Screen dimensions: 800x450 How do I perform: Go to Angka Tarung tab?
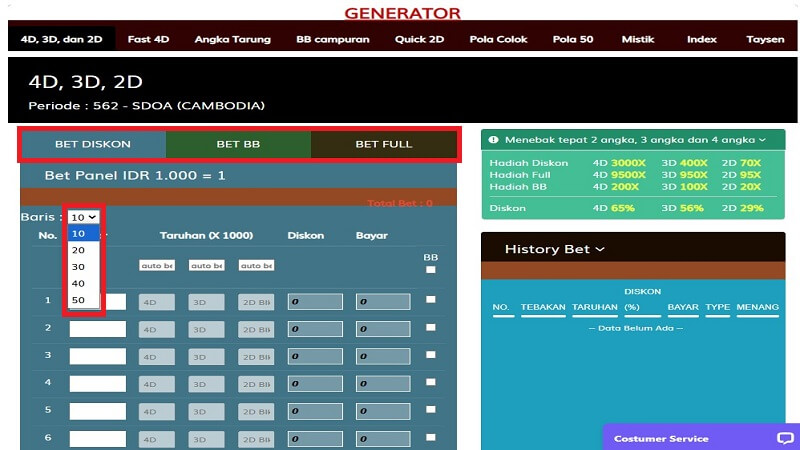tap(233, 39)
